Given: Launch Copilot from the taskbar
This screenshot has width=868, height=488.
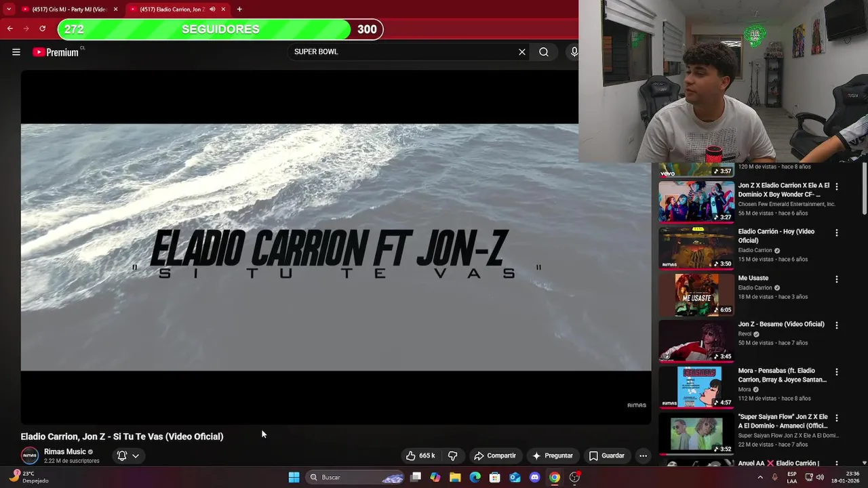Looking at the screenshot, I should pyautogui.click(x=435, y=477).
